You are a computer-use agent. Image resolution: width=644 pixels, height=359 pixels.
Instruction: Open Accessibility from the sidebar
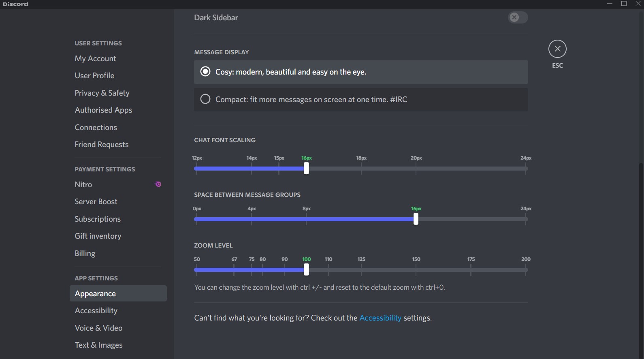point(96,311)
